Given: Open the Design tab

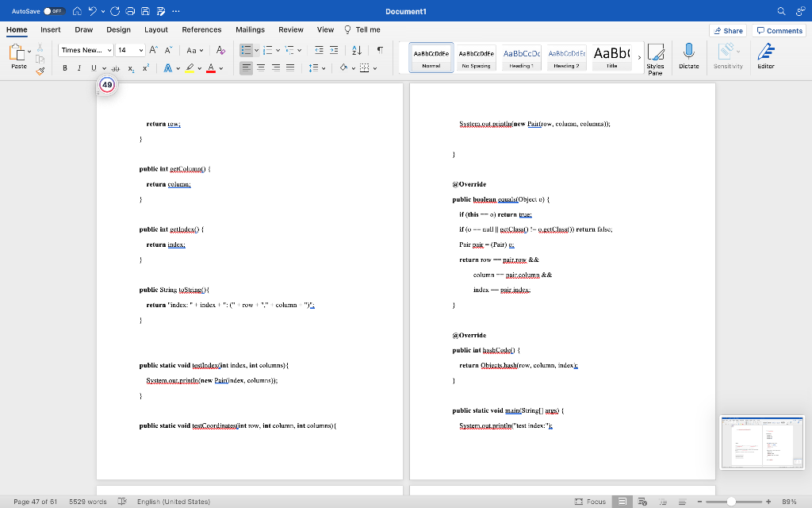Looking at the screenshot, I should coord(118,29).
